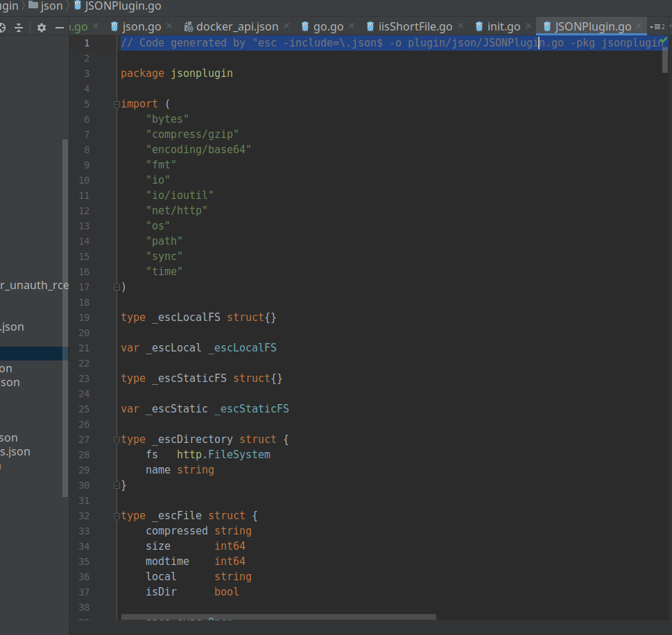This screenshot has width=672, height=635.
Task: Click the Go file icon on json.go tab
Action: click(x=115, y=27)
